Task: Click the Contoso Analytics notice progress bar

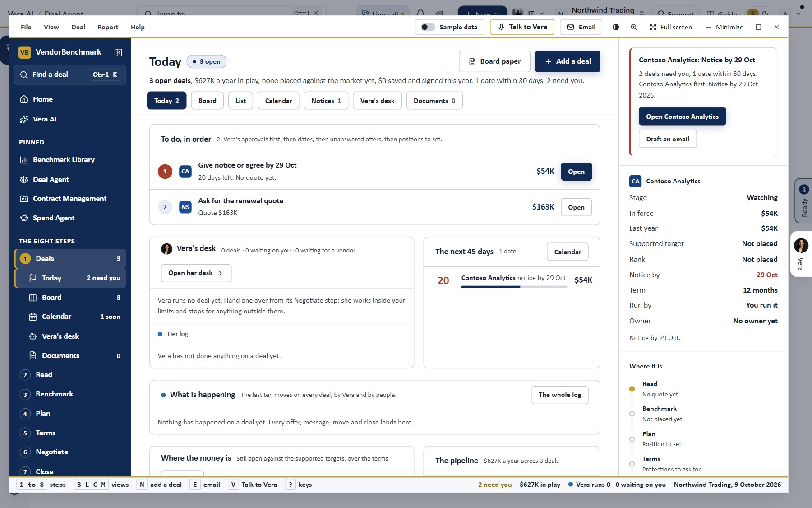Action: [514, 287]
